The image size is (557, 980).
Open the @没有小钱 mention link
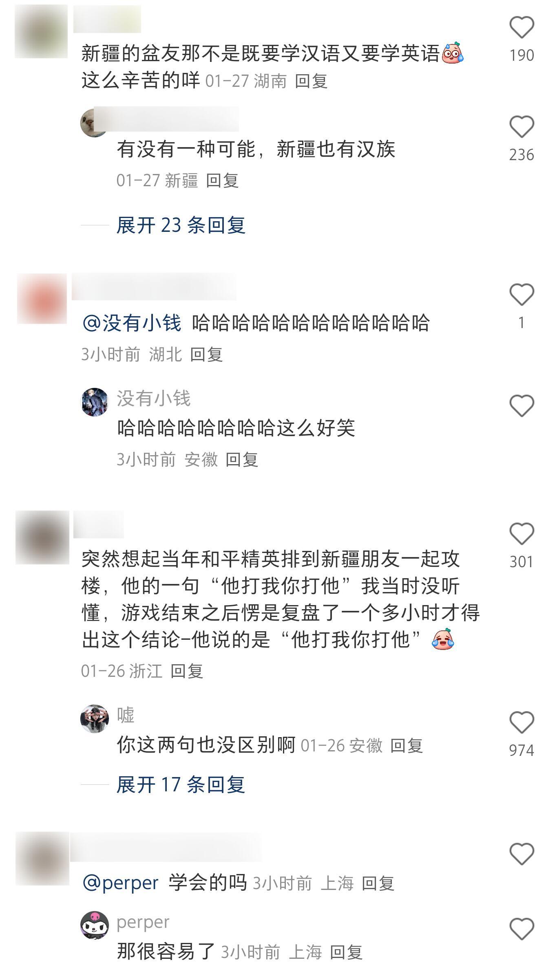[131, 323]
